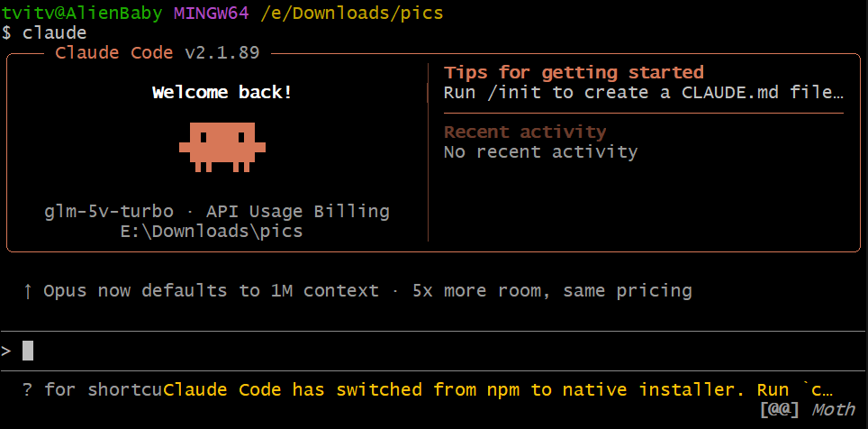This screenshot has height=429, width=868.
Task: Click 'MINGW64' in the shell prompt
Action: click(x=212, y=14)
